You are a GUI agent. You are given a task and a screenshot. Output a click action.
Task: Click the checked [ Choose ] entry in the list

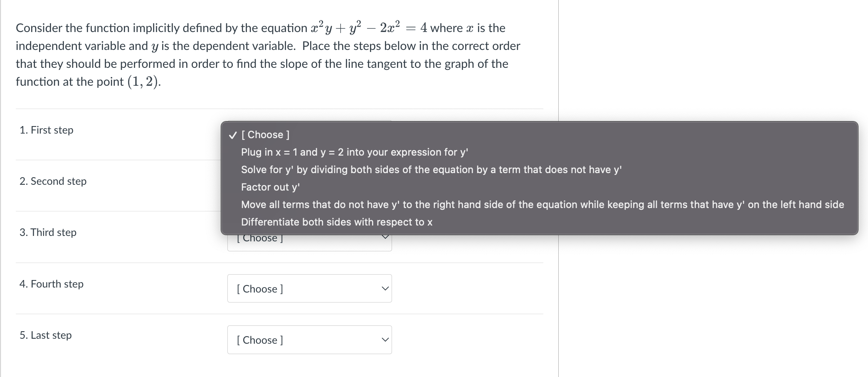tap(265, 134)
